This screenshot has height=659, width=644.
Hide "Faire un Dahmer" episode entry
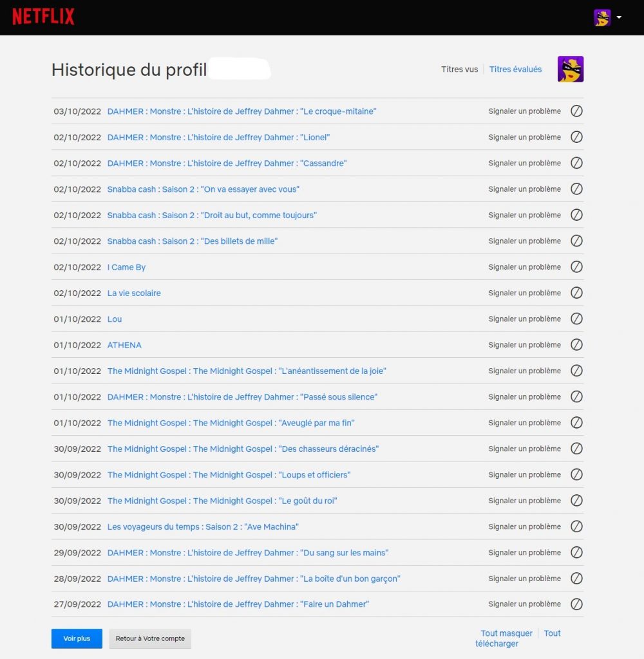point(576,604)
